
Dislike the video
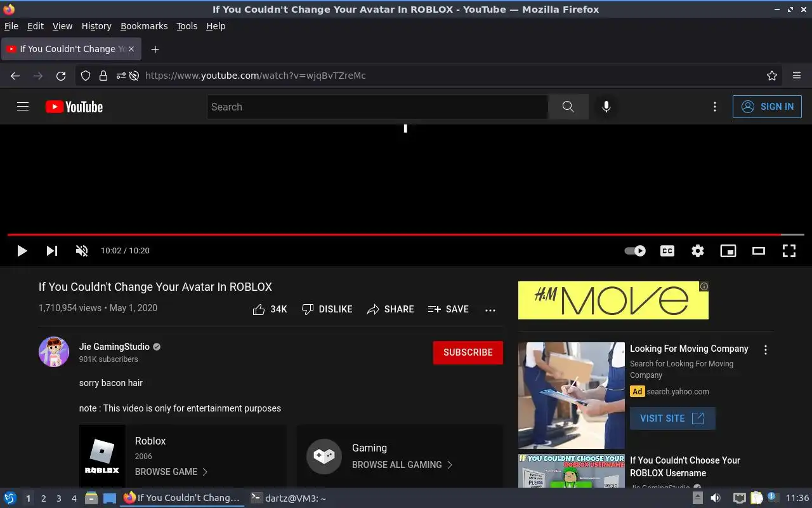pyautogui.click(x=327, y=309)
